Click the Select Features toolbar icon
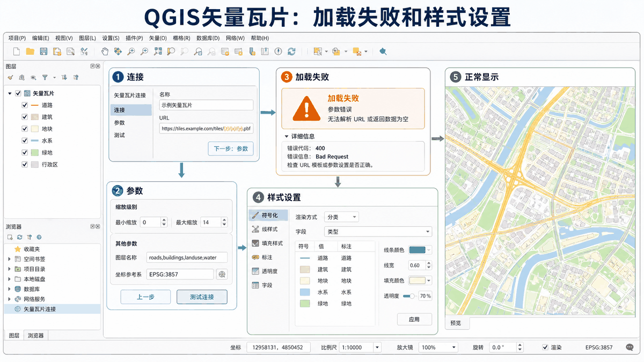The height and width of the screenshot is (362, 644). [317, 51]
